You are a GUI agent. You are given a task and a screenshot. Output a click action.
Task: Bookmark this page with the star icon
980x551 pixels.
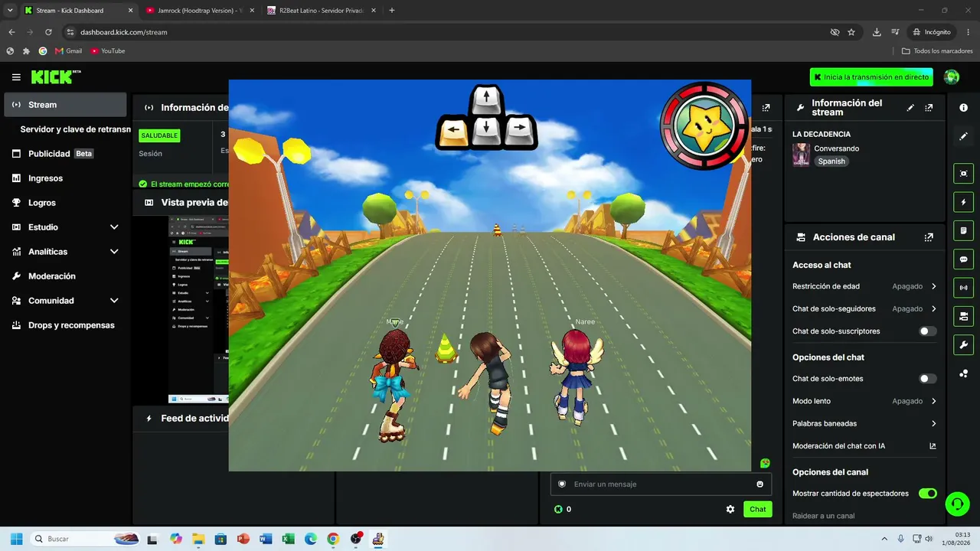click(x=851, y=32)
